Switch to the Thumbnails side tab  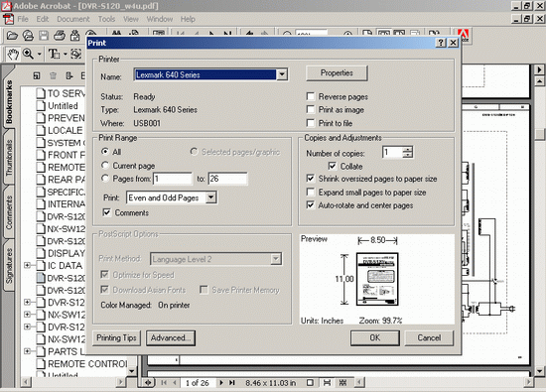[9, 158]
